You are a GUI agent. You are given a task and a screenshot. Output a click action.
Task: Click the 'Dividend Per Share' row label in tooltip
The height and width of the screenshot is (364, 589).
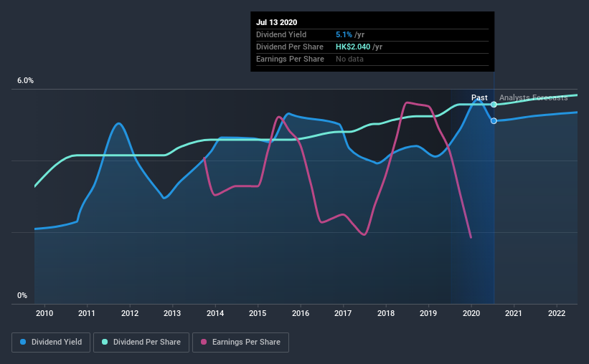(290, 47)
